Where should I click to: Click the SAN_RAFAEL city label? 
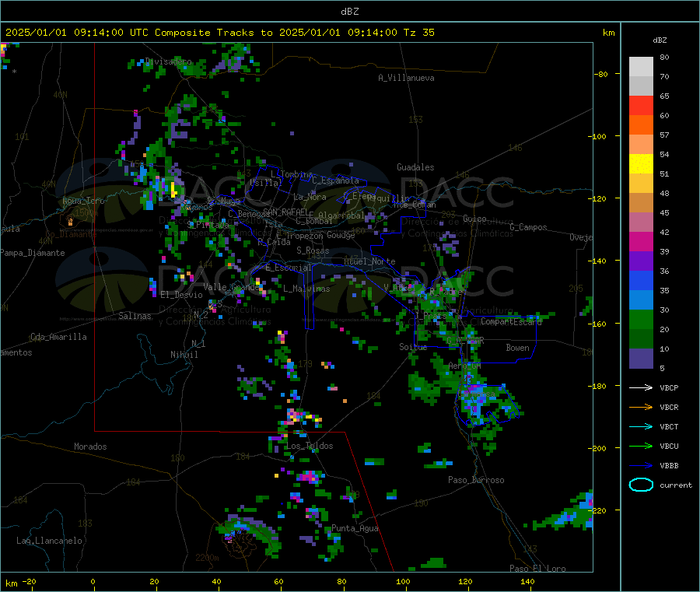pos(285,212)
